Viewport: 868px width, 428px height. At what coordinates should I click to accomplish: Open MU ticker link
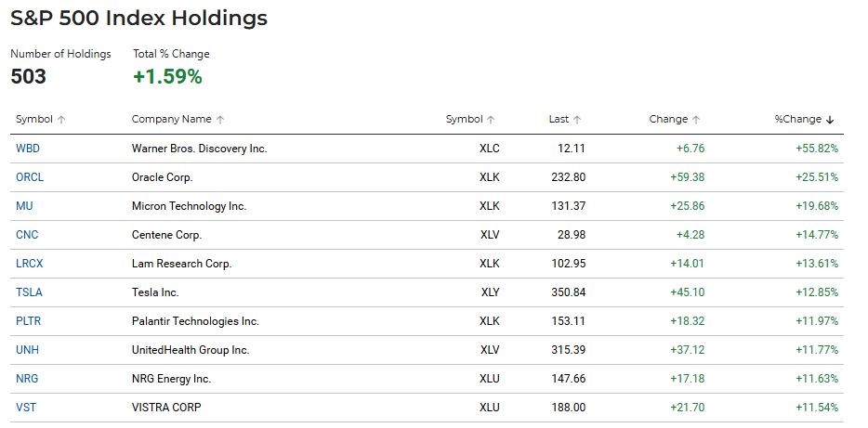click(24, 206)
